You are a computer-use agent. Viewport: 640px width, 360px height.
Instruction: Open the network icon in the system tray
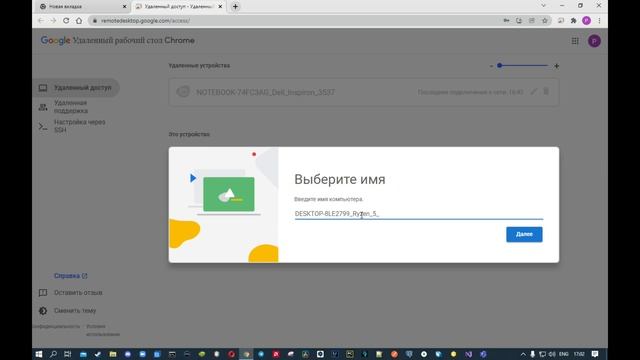pos(542,354)
